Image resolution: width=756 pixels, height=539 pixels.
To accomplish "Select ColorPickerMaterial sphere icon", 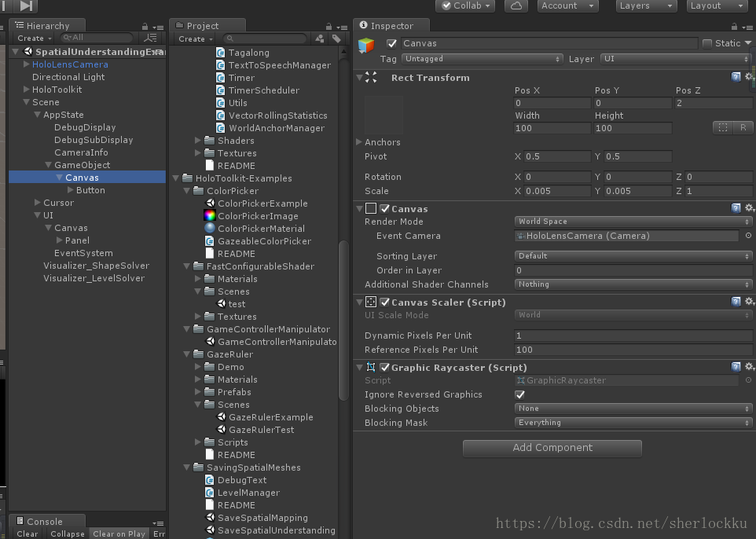I will [210, 229].
